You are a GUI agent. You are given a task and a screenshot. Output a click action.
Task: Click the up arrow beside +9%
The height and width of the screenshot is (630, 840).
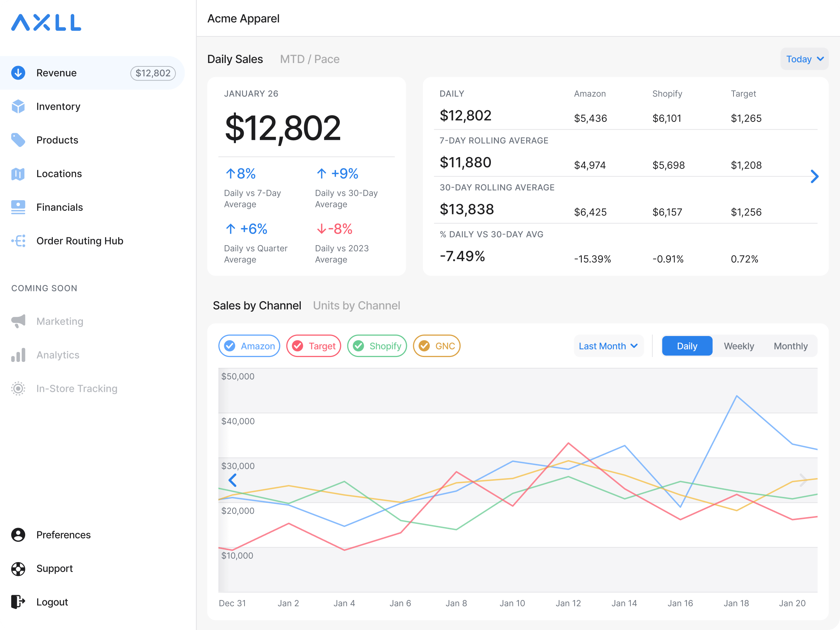coord(321,174)
